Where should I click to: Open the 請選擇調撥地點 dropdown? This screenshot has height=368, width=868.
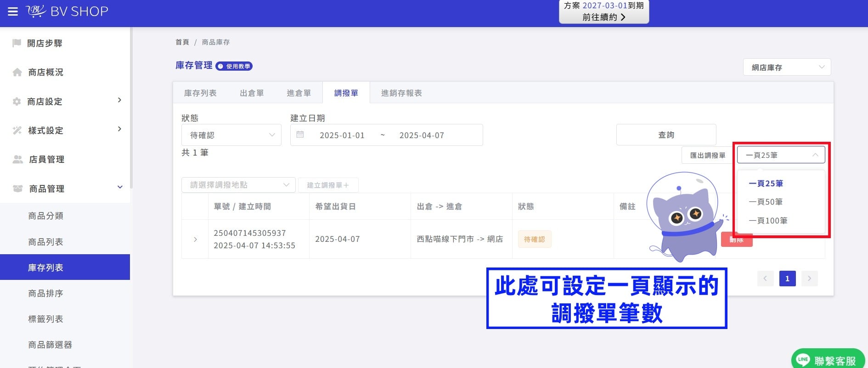tap(239, 185)
